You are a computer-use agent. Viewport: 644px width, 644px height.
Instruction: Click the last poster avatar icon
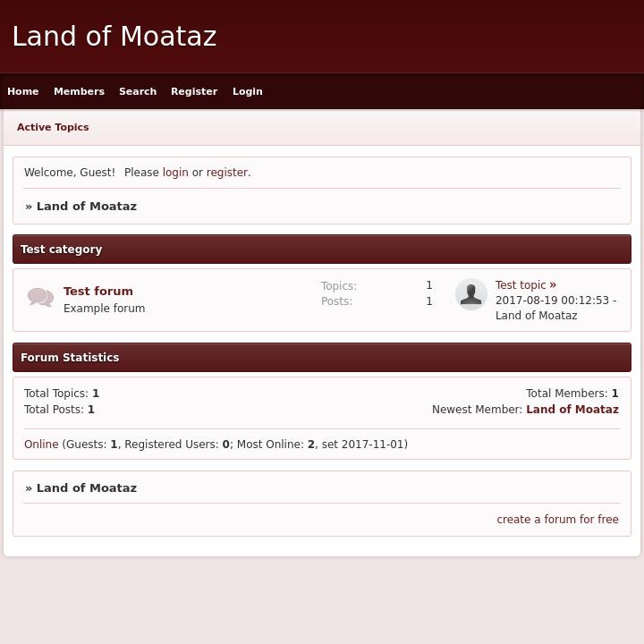tap(471, 294)
